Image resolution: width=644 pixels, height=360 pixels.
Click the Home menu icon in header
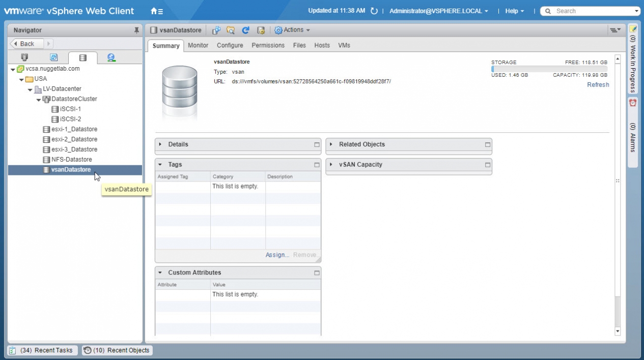point(157,11)
